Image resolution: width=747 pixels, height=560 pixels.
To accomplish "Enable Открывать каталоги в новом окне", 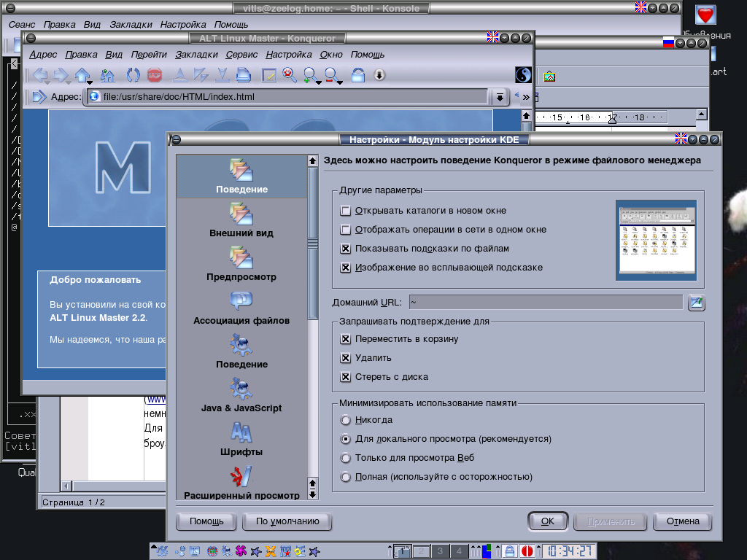I will click(345, 211).
